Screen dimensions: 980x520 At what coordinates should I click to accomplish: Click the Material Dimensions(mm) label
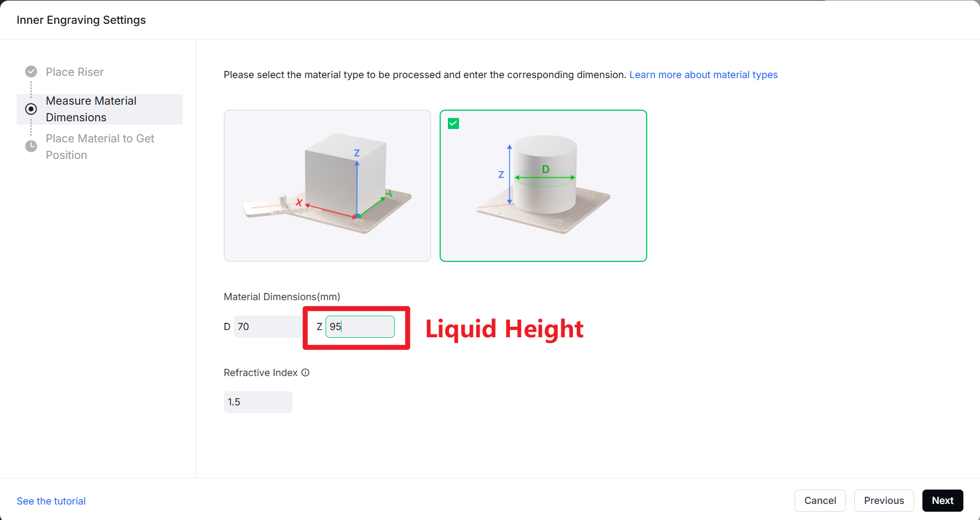click(282, 297)
